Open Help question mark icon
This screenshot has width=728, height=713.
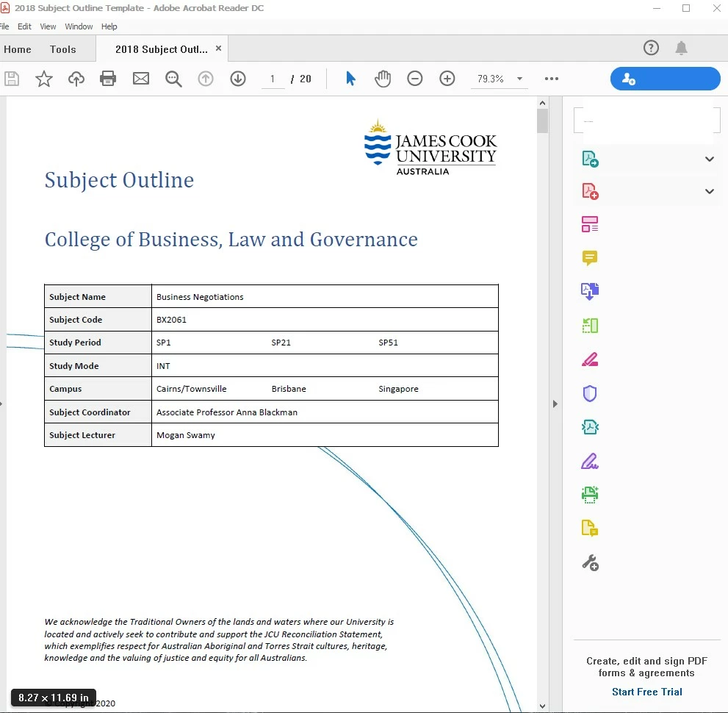(651, 48)
